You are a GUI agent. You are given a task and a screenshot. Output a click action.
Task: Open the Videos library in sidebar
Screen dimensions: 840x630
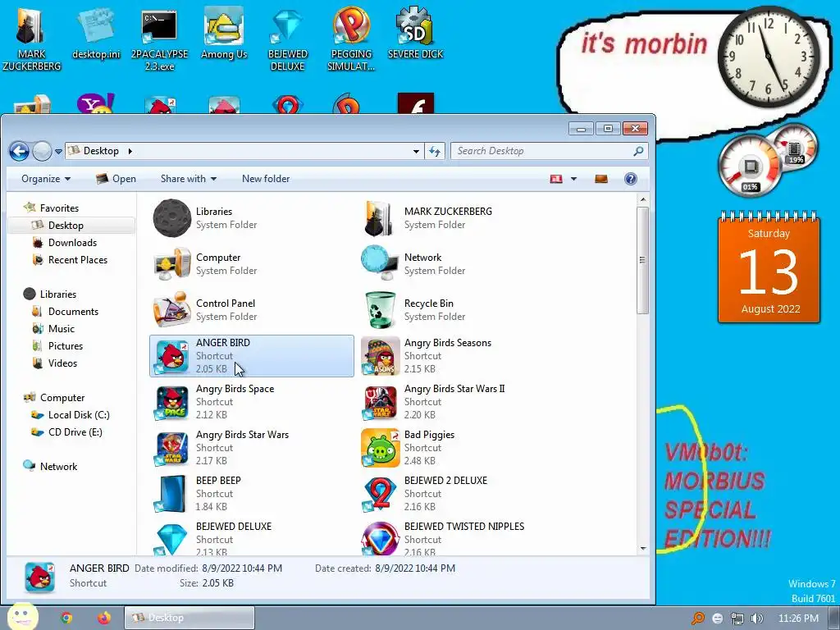click(62, 363)
